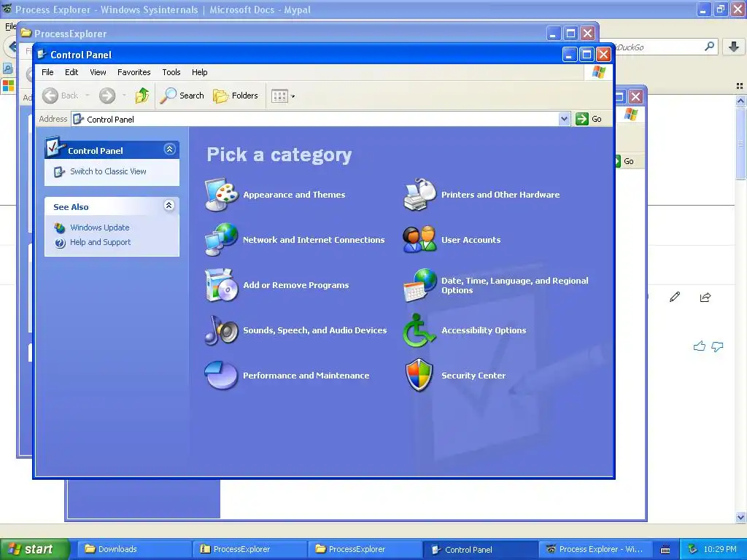Open the Printers and Other Hardware icon
747x560 pixels.
tap(419, 194)
